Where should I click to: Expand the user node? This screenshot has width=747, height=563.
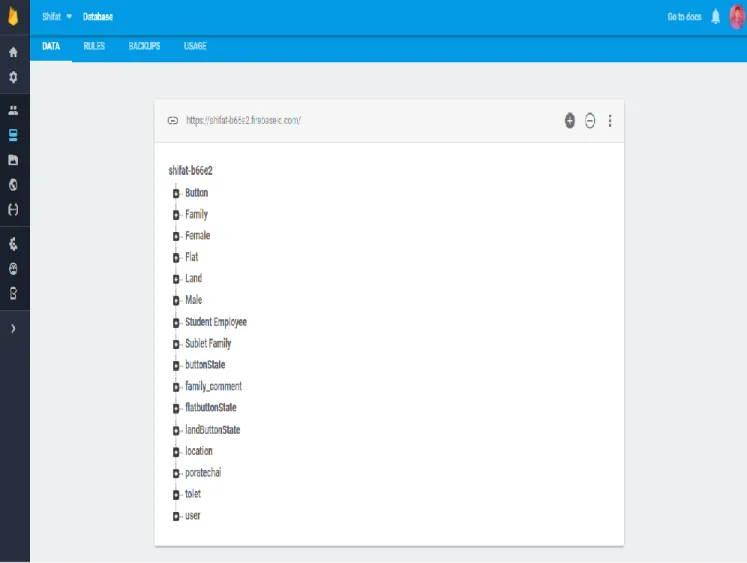click(176, 516)
